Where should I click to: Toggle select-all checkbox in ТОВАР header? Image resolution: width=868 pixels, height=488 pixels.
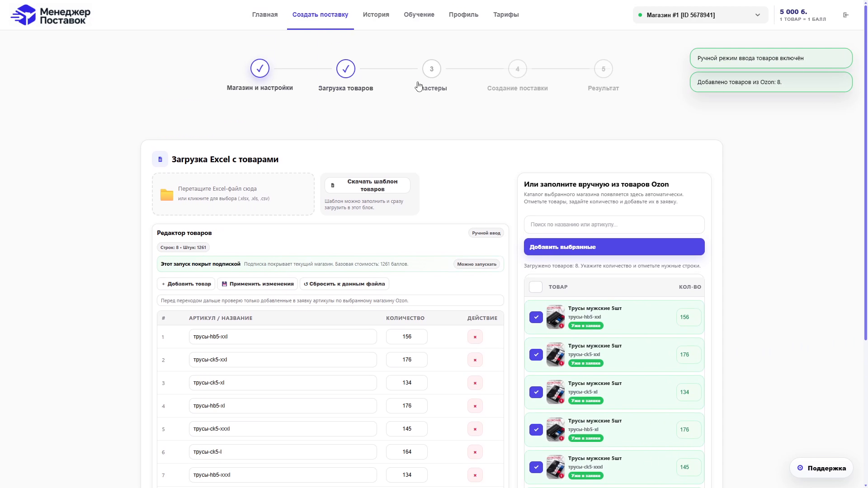coord(536,287)
